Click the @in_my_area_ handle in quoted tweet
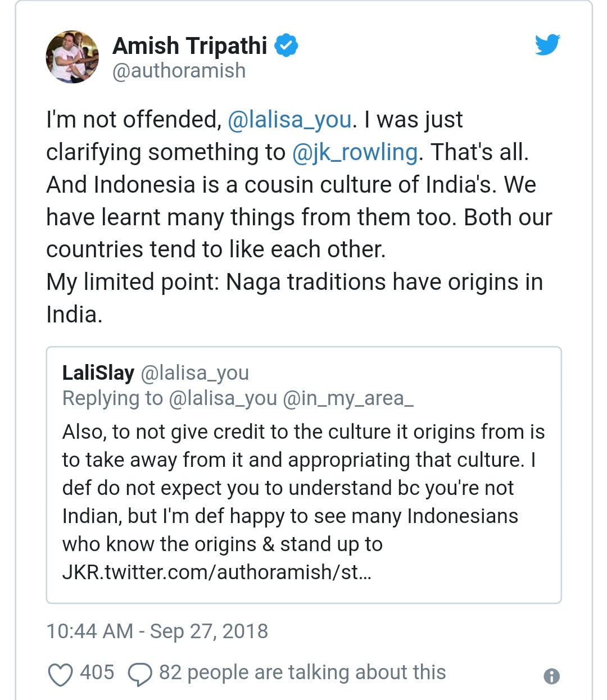The width and height of the screenshot is (607, 700). point(348,398)
